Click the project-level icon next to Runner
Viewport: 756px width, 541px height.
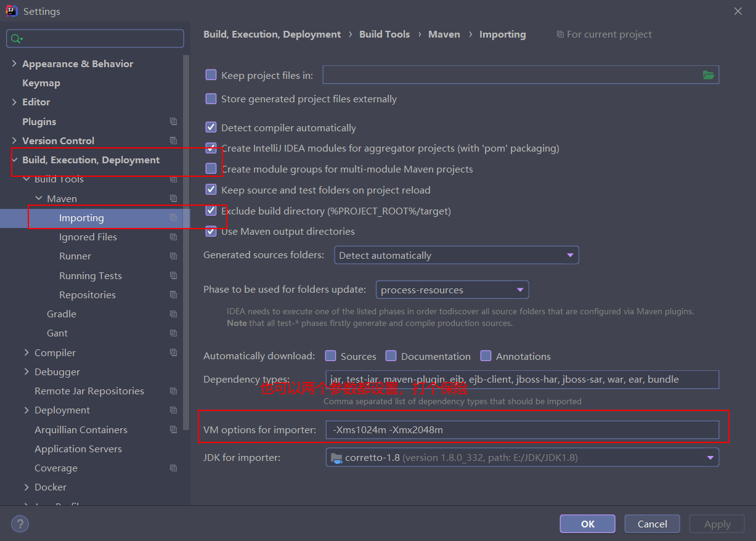pyautogui.click(x=173, y=256)
